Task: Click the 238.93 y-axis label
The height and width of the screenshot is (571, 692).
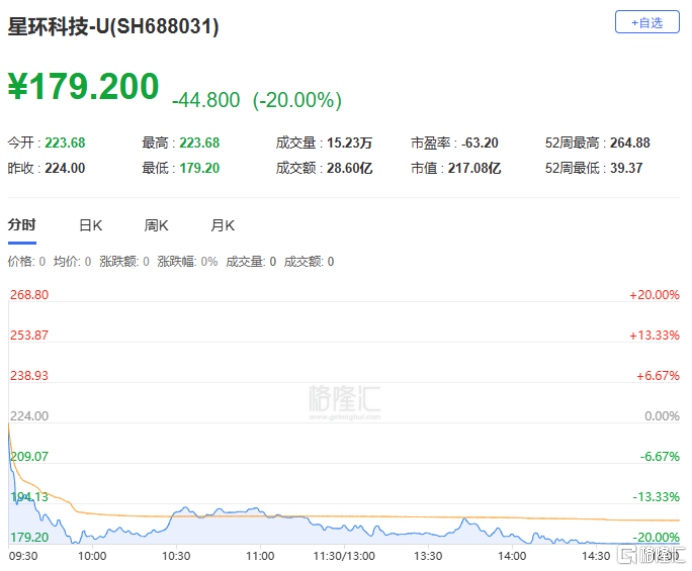Action: click(29, 376)
